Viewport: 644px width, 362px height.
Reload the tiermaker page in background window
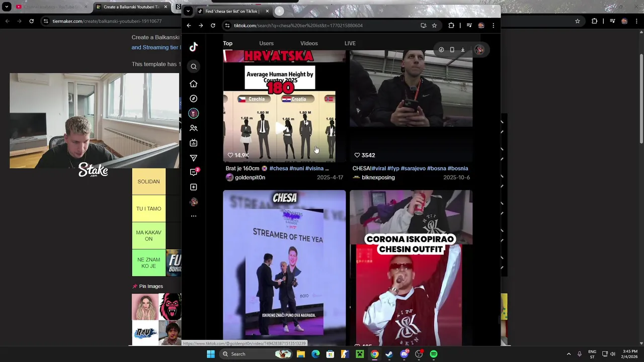click(31, 21)
